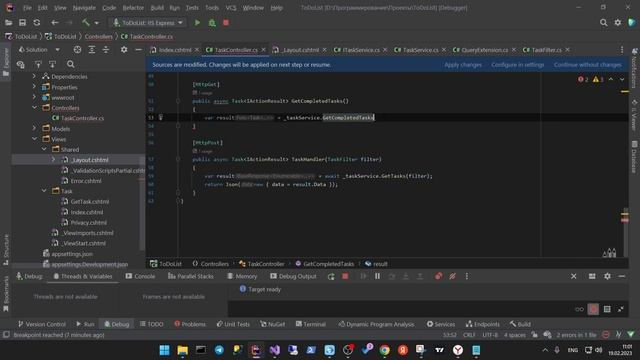Collapse the Controllers folder

coord(34,108)
